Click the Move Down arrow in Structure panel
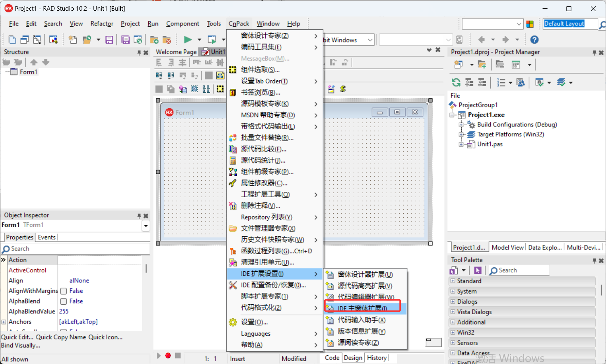This screenshot has width=606, height=364. click(46, 62)
